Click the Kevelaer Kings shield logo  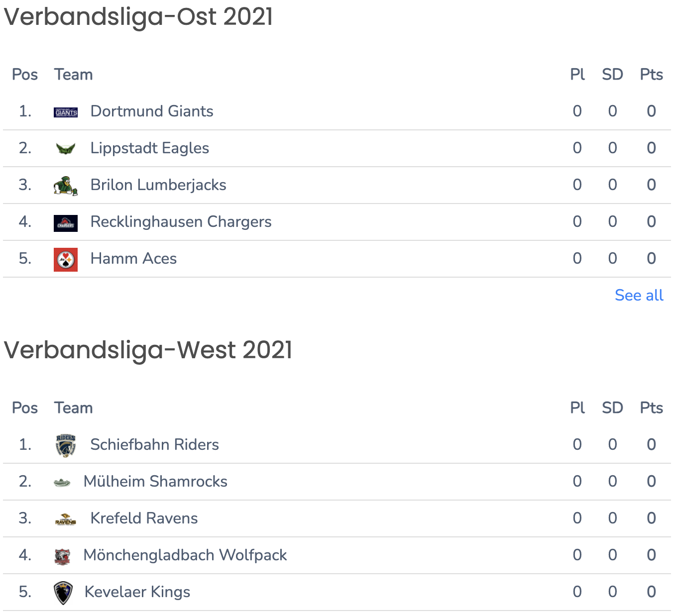[63, 593]
